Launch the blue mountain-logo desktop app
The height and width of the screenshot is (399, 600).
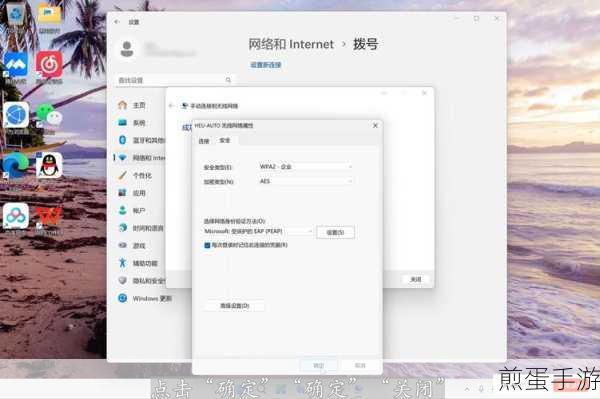pos(15,64)
